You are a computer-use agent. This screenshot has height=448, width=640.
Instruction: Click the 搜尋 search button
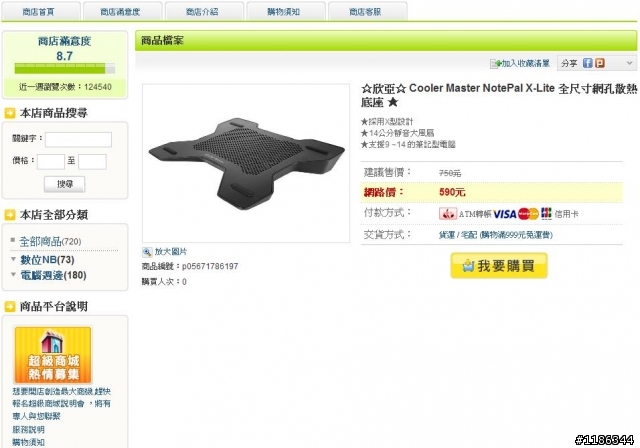click(x=64, y=184)
